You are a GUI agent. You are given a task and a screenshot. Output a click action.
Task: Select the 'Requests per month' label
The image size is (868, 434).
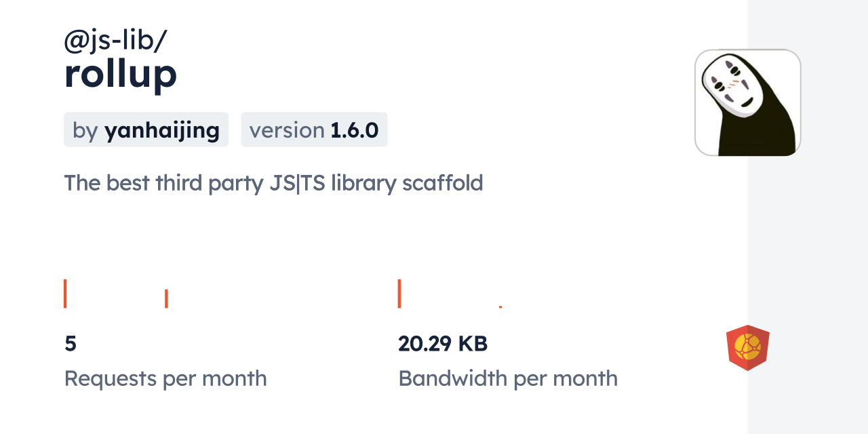tap(165, 378)
